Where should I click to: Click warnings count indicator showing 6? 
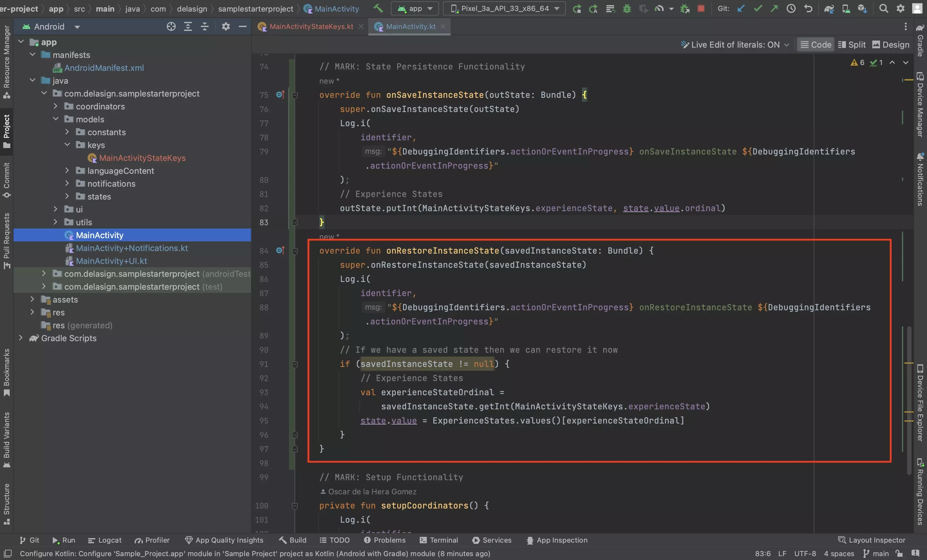point(857,62)
